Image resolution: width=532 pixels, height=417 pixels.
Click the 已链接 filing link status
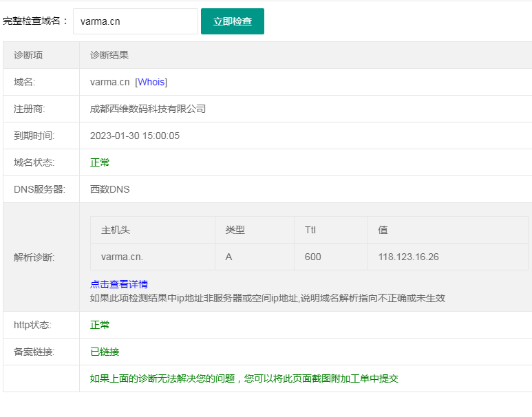tap(105, 352)
